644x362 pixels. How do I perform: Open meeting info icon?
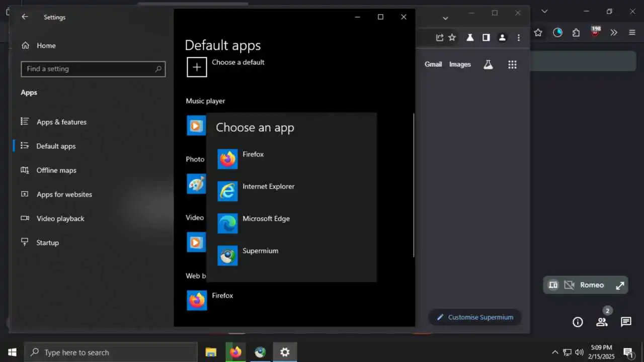tap(578, 322)
